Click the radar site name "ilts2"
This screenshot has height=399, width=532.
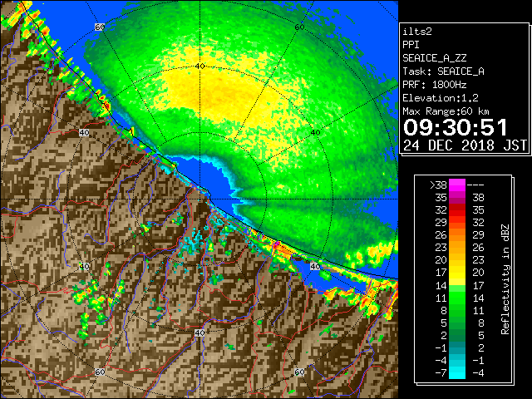coord(417,32)
